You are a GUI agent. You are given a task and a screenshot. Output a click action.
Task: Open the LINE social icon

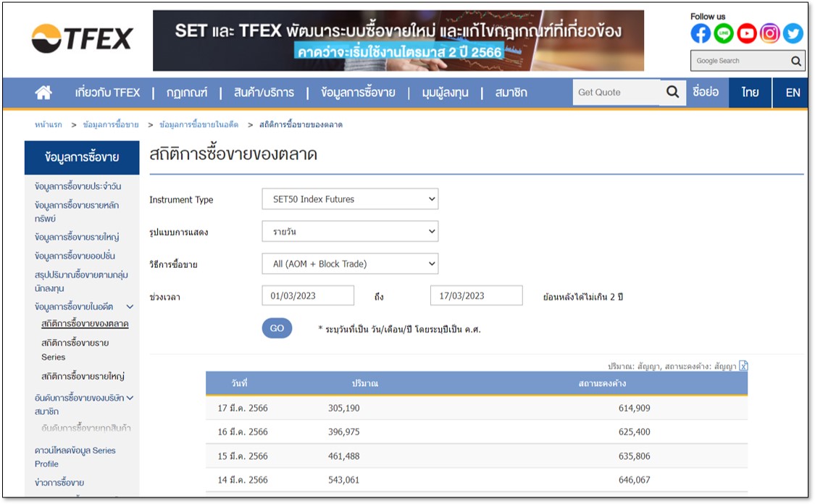724,34
